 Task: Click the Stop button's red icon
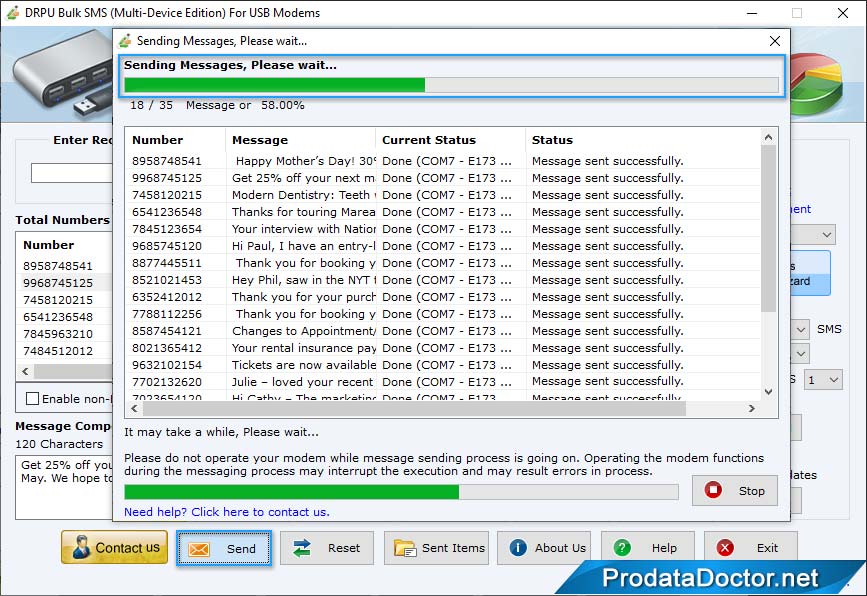click(x=713, y=490)
